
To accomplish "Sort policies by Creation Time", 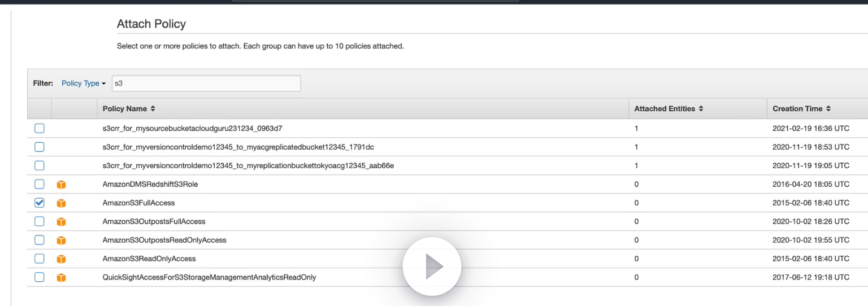I will click(801, 108).
